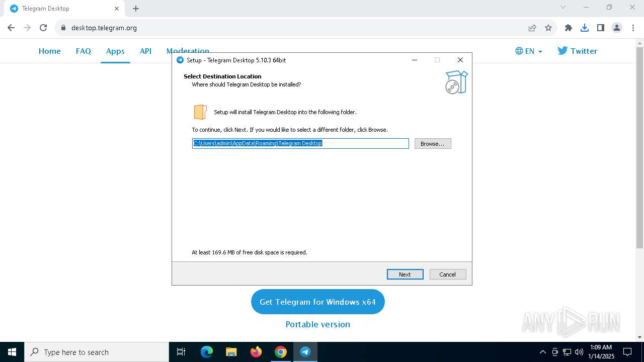The height and width of the screenshot is (362, 644).
Task: Click Next in the Telegram setup wizard
Action: click(405, 275)
